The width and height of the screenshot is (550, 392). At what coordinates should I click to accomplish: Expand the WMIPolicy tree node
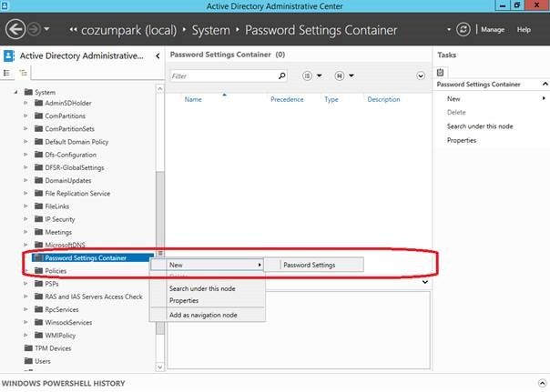tap(25, 336)
